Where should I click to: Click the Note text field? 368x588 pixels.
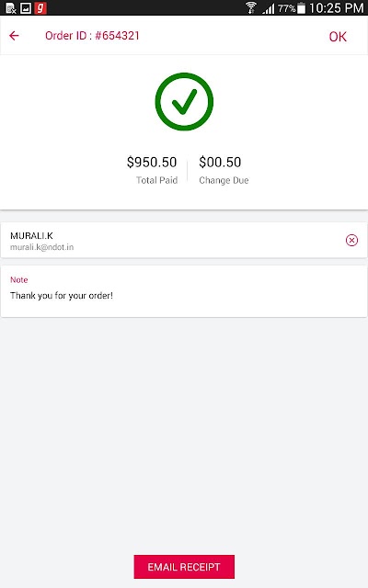tap(184, 291)
